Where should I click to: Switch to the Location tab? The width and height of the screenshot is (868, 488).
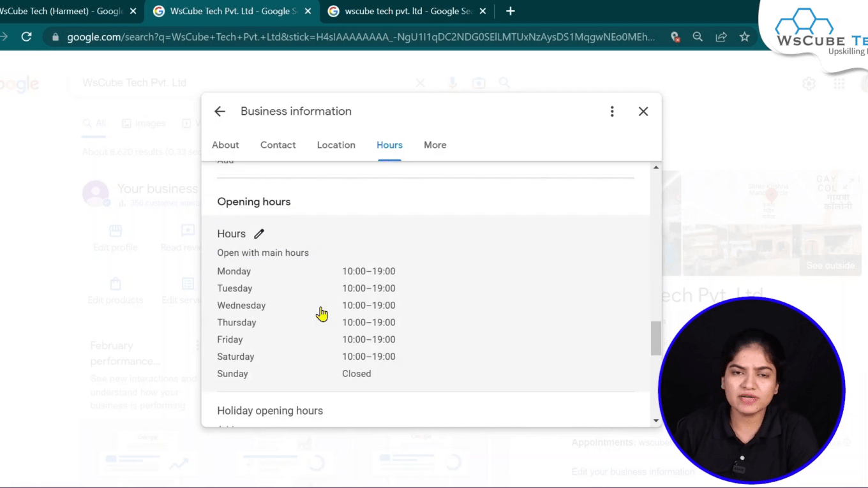(336, 145)
